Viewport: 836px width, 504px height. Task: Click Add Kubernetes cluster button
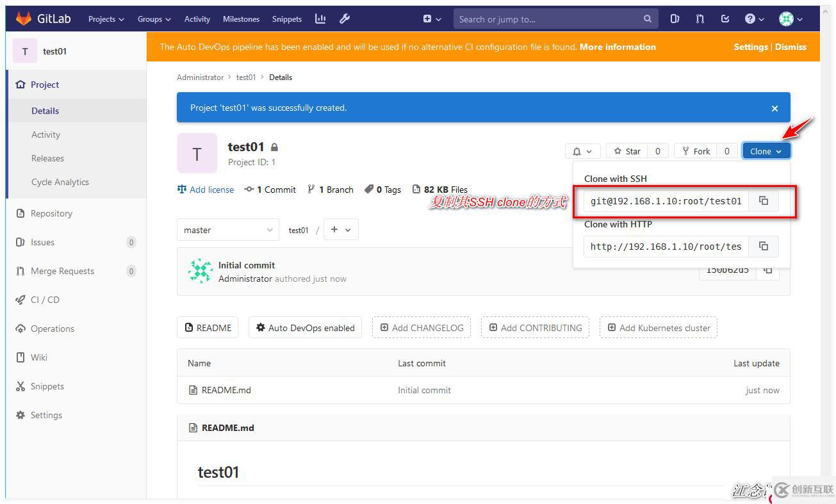[659, 327]
